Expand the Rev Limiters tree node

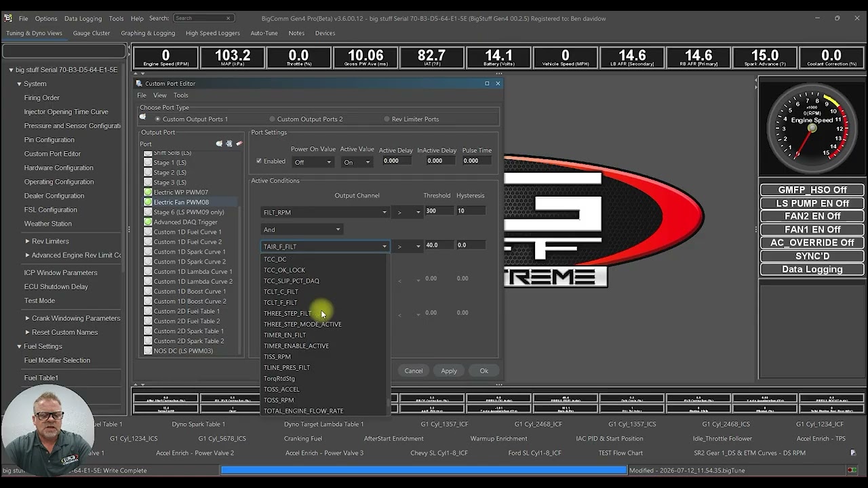pyautogui.click(x=27, y=241)
